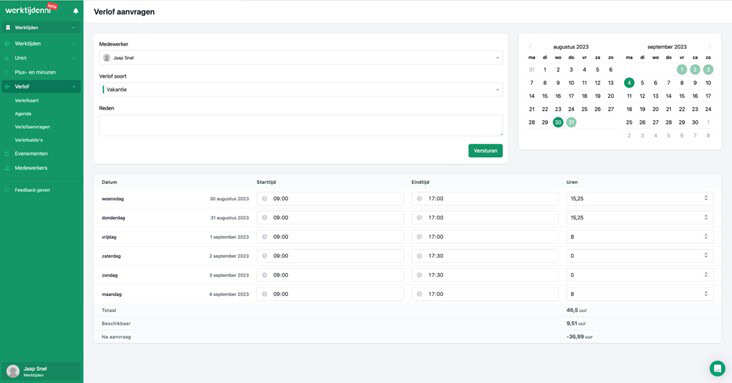
Task: Select 15 in the augustus 2023 calendar
Action: (545, 96)
